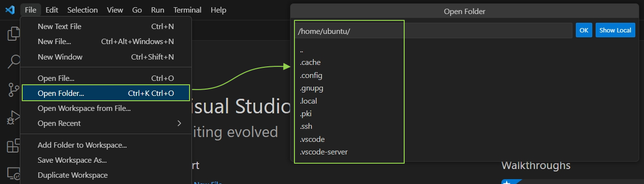Choose New Text File from File menu
This screenshot has height=184, width=644.
[106, 27]
